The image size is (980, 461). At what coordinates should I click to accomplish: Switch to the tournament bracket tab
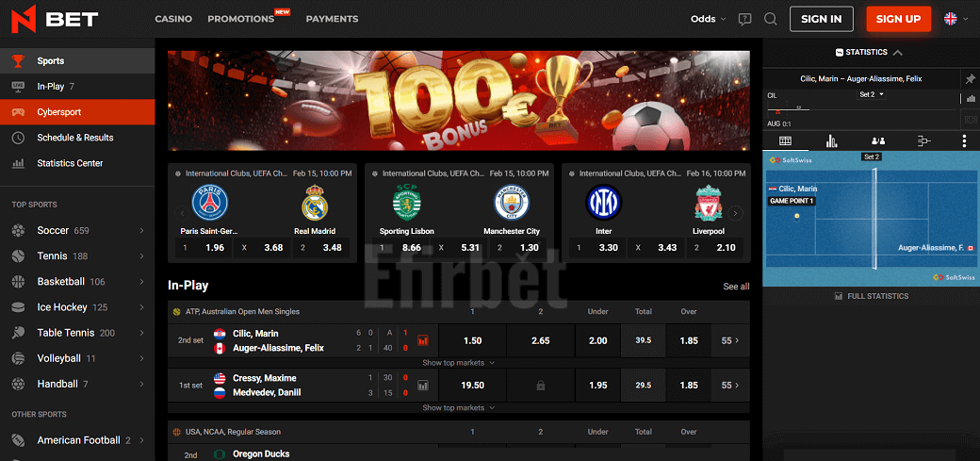coord(923,141)
